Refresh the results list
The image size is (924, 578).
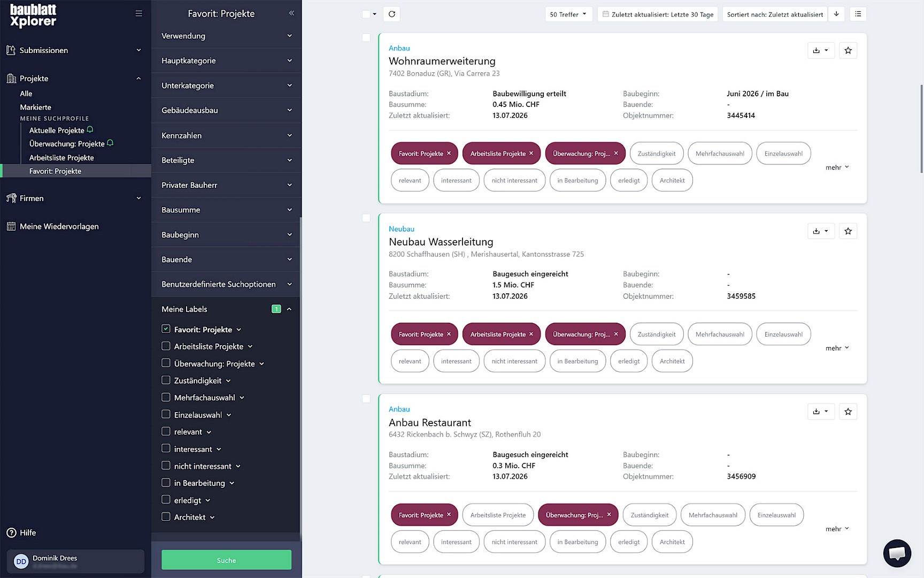click(392, 14)
